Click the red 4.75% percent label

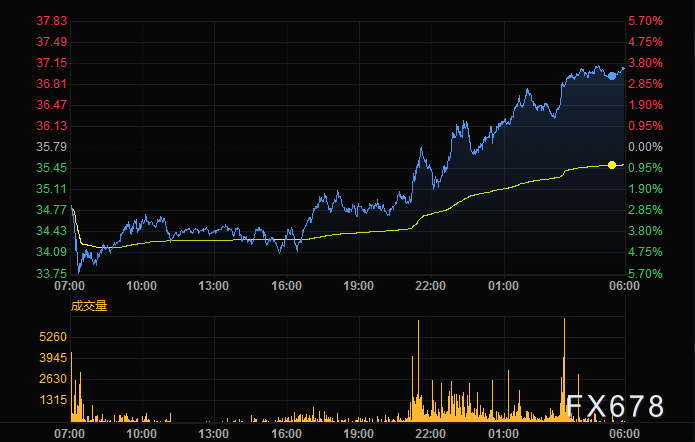click(645, 42)
